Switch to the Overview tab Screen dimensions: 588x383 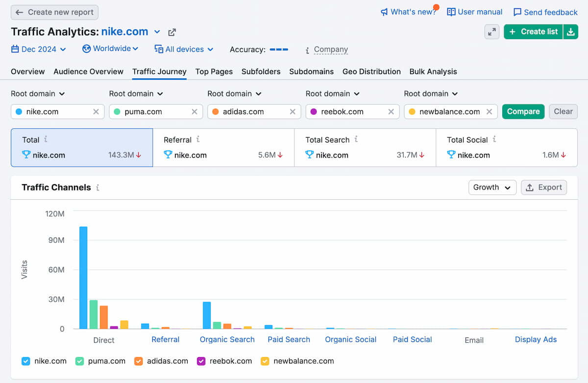pos(28,72)
